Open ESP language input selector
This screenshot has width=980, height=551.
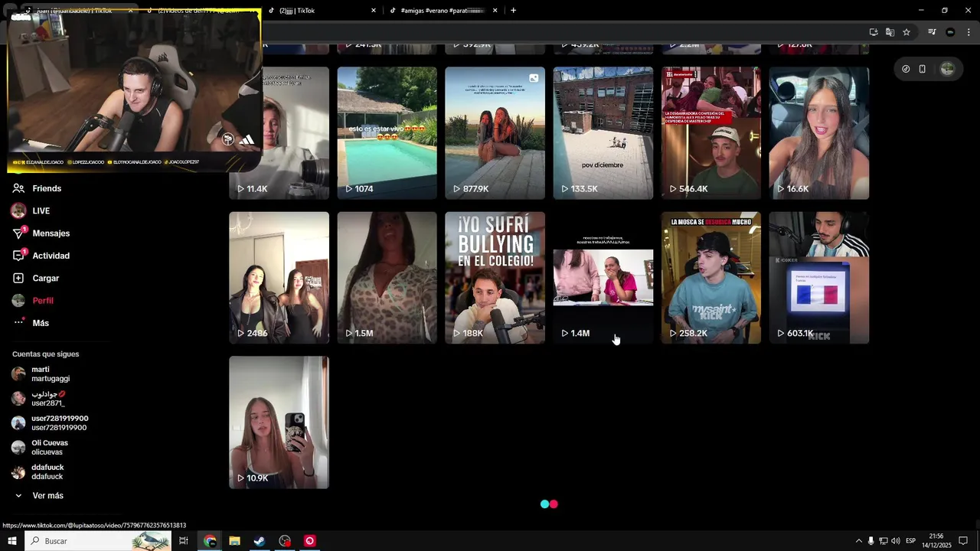910,541
